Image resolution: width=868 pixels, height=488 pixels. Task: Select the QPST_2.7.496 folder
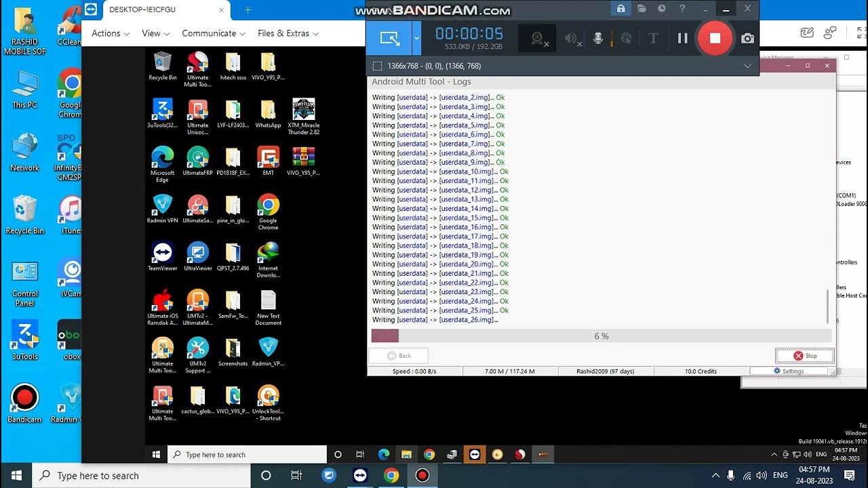(233, 256)
